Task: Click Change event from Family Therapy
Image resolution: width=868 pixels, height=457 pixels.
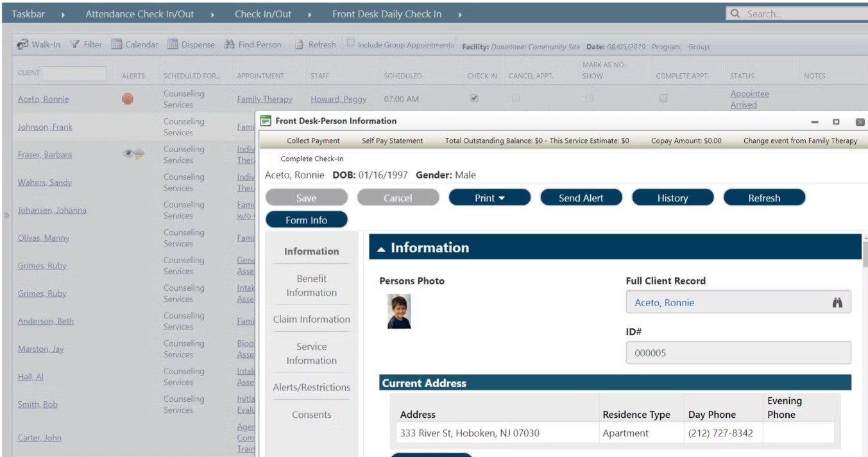Action: pos(800,141)
